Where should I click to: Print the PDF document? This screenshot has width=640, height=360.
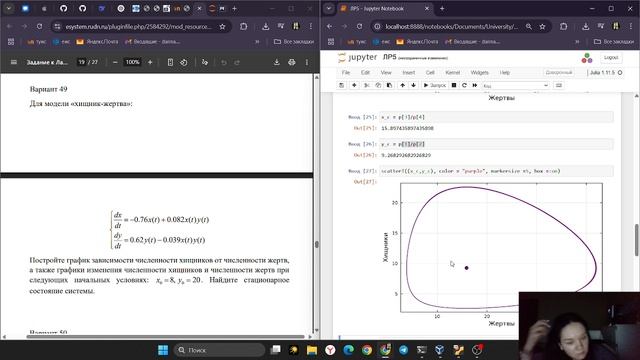(x=291, y=62)
